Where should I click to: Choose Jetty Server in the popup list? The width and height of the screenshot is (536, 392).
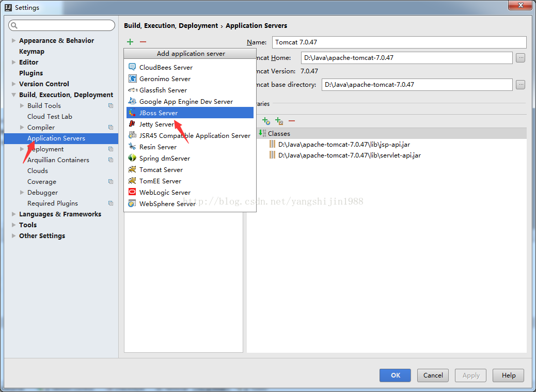(x=190, y=124)
